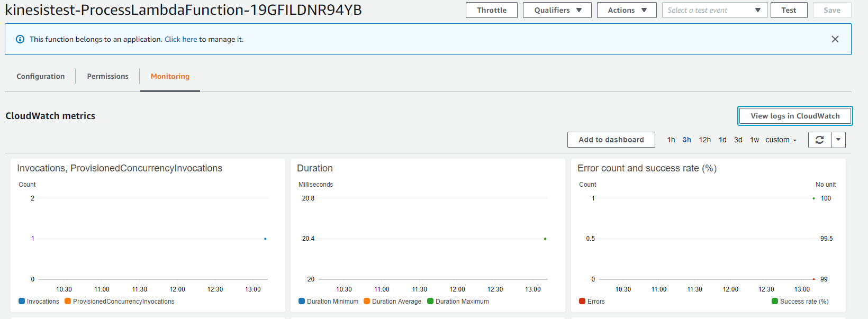Open the Actions dropdown menu
Viewport: 868px width, 319px height.
pyautogui.click(x=627, y=10)
